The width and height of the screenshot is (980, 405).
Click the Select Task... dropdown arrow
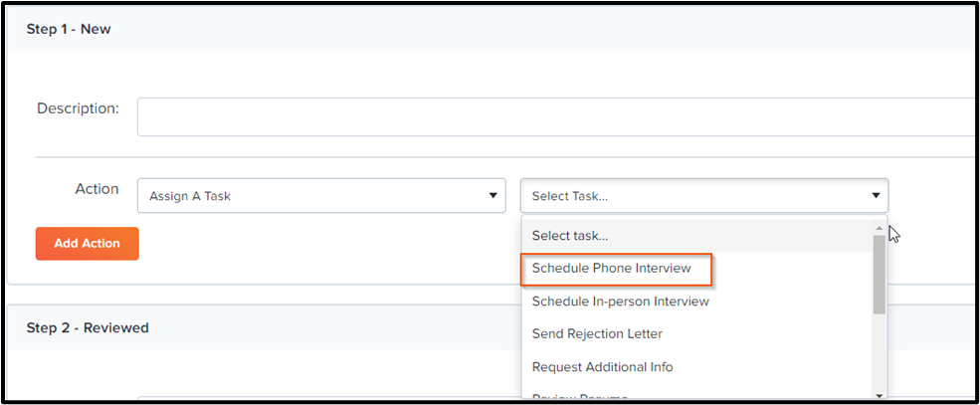pyautogui.click(x=875, y=196)
